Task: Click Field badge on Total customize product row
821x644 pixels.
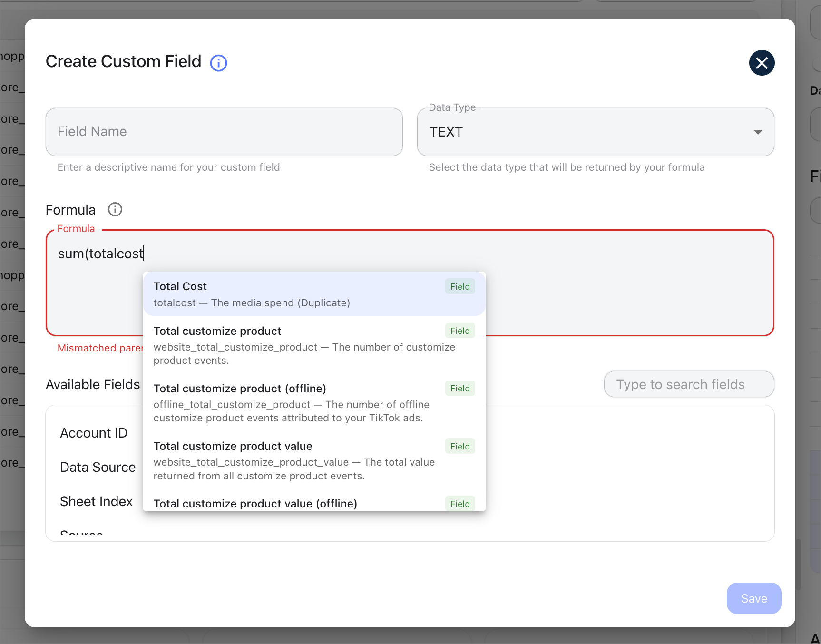Action: click(x=459, y=331)
